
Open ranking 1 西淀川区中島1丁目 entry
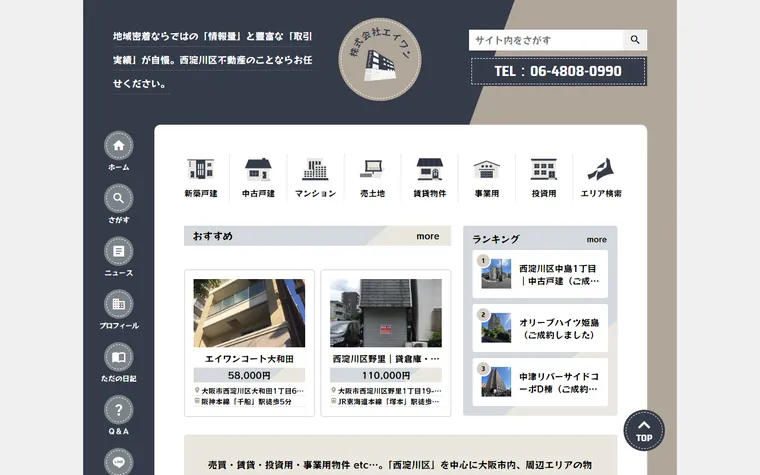pyautogui.click(x=540, y=274)
